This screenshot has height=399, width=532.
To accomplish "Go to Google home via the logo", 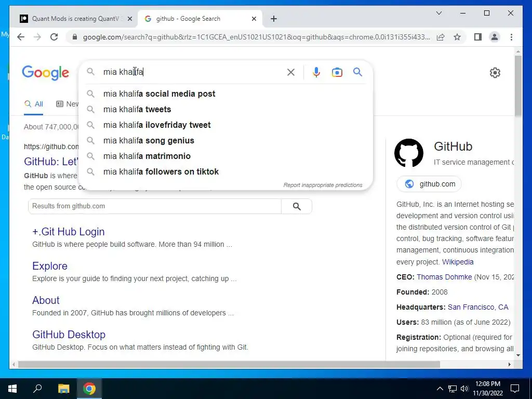I will coord(46,73).
